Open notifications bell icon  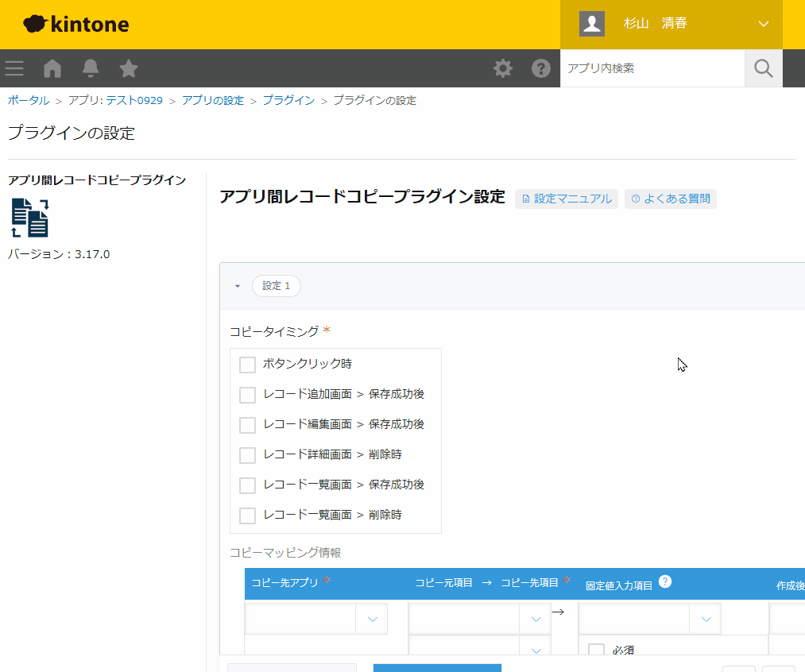pos(91,68)
